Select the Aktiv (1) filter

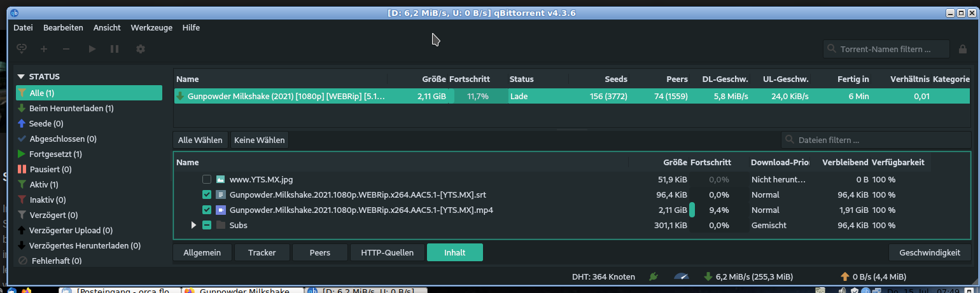click(x=89, y=184)
